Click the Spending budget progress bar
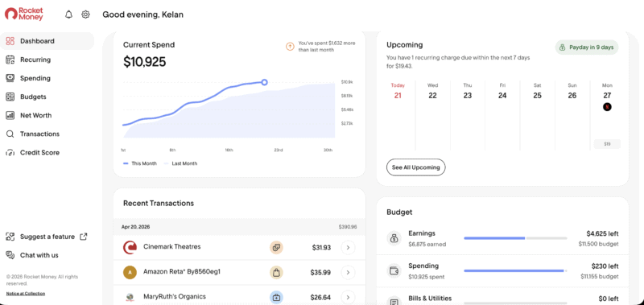 (x=515, y=271)
